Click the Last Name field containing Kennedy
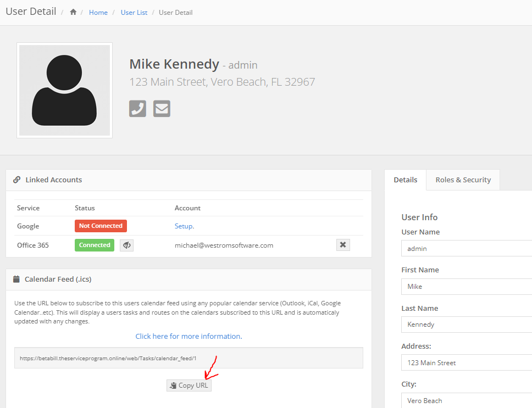The width and height of the screenshot is (532, 408). [x=466, y=325]
